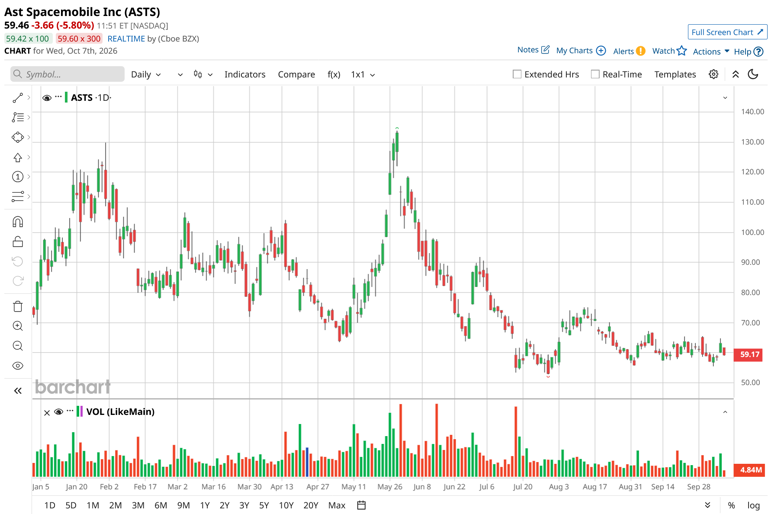Click the lock drawings icon

point(18,242)
